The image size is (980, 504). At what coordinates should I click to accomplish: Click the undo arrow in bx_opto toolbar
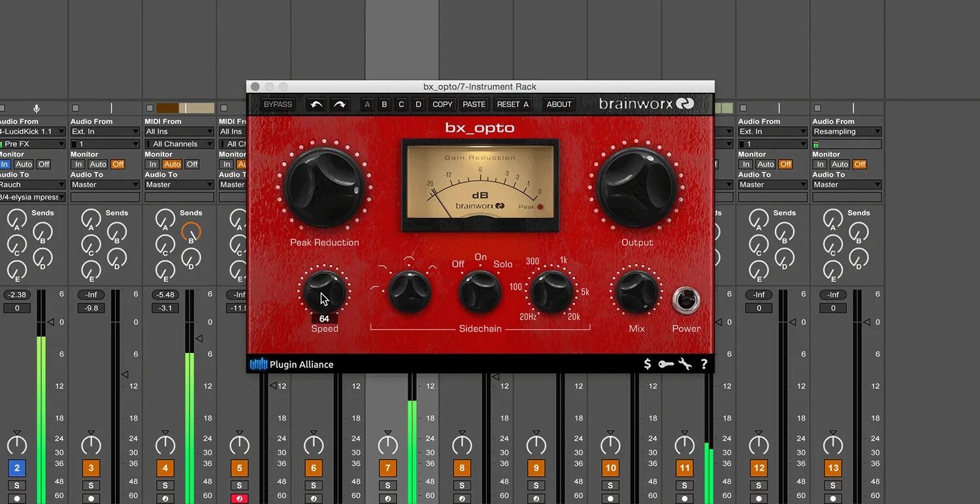[x=317, y=105]
